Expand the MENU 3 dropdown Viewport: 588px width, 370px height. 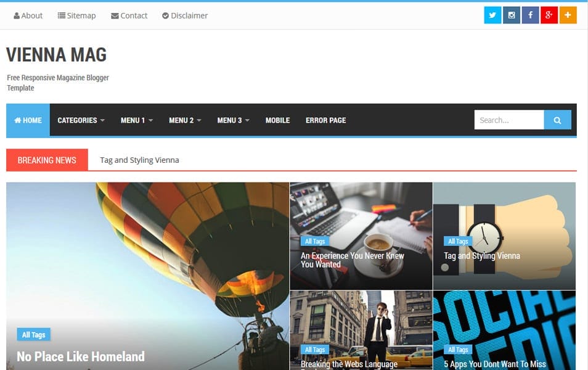232,120
